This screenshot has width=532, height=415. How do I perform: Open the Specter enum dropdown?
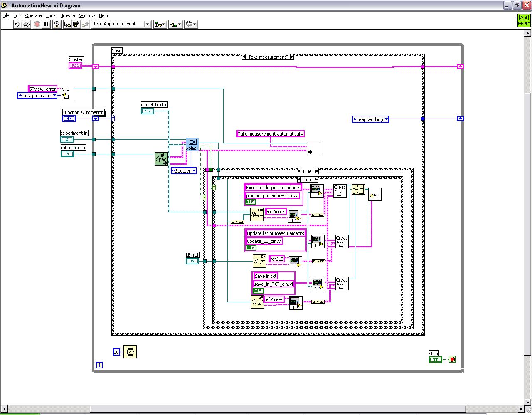tap(184, 171)
